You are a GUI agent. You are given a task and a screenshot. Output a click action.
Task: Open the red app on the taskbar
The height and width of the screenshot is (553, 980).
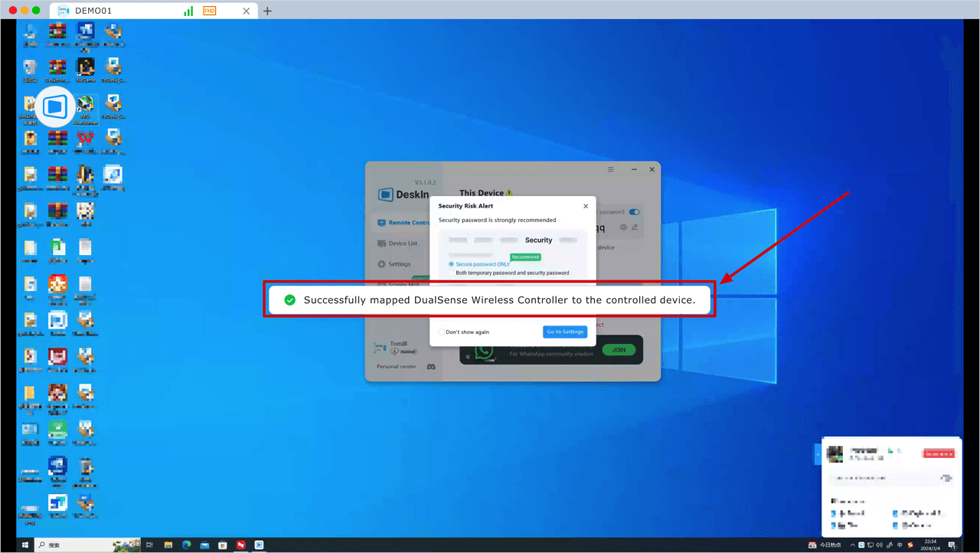pos(241,545)
